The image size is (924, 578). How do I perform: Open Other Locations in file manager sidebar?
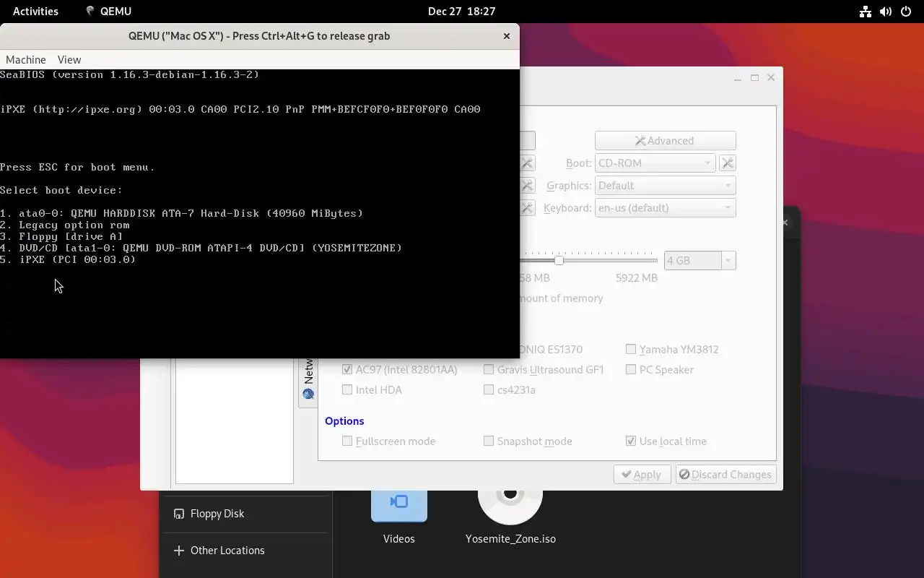(x=245, y=551)
